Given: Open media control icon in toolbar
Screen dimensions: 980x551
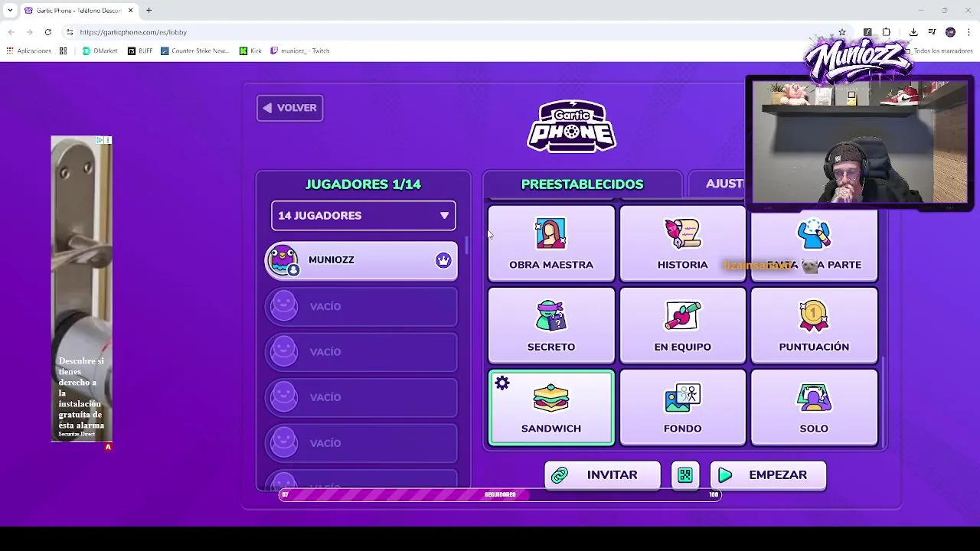Looking at the screenshot, I should click(932, 32).
